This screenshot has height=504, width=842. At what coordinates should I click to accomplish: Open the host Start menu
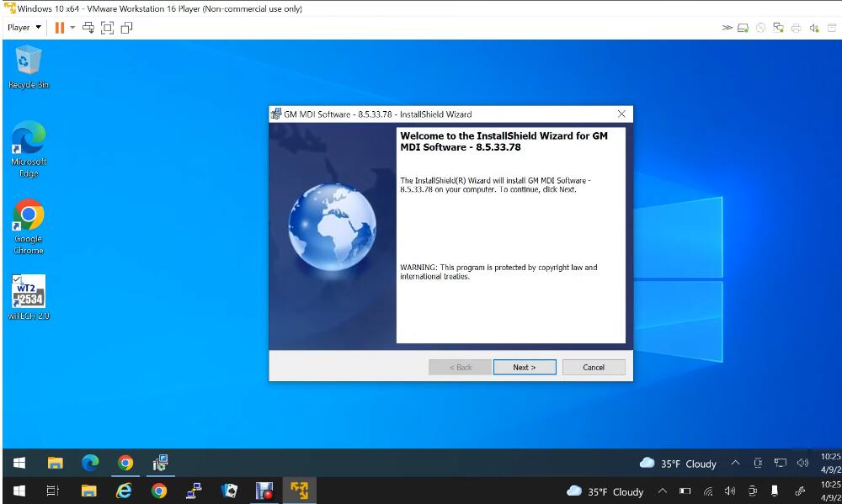(19, 491)
